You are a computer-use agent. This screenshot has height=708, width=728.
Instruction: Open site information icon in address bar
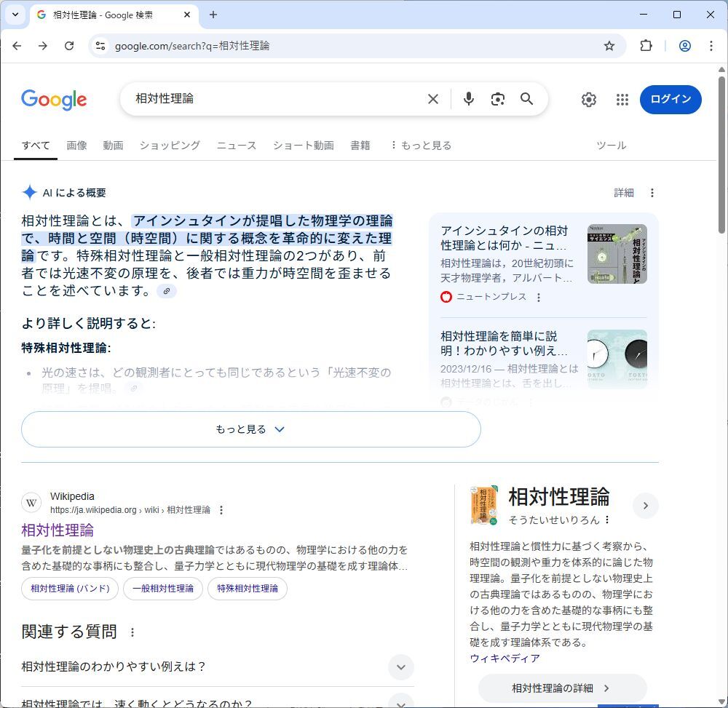click(x=100, y=46)
